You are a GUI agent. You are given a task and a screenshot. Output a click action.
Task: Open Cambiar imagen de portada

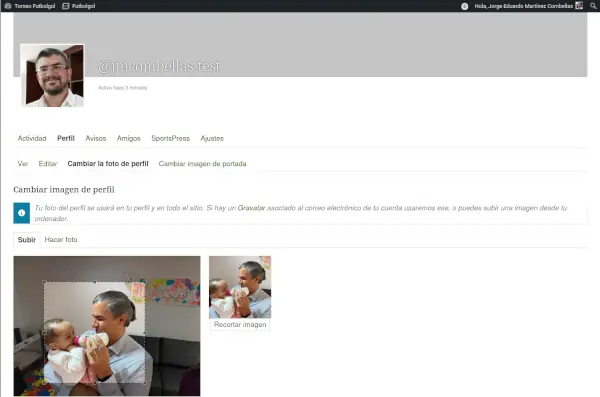click(x=202, y=163)
